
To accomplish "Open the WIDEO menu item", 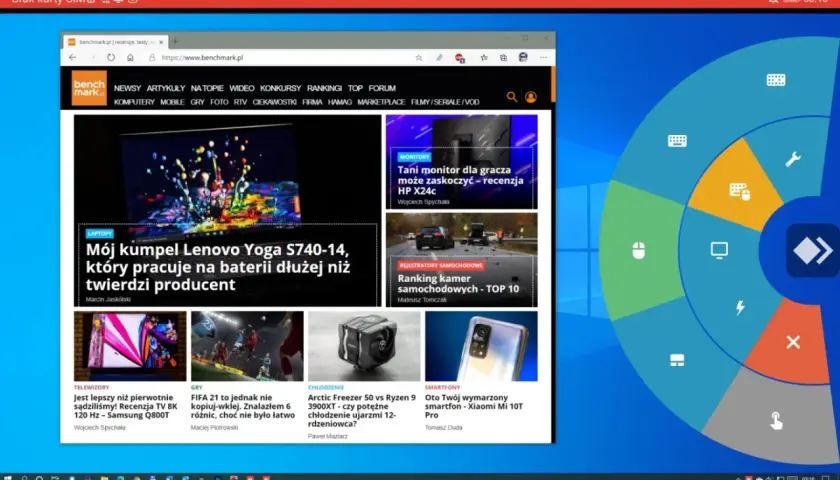I will (x=242, y=88).
